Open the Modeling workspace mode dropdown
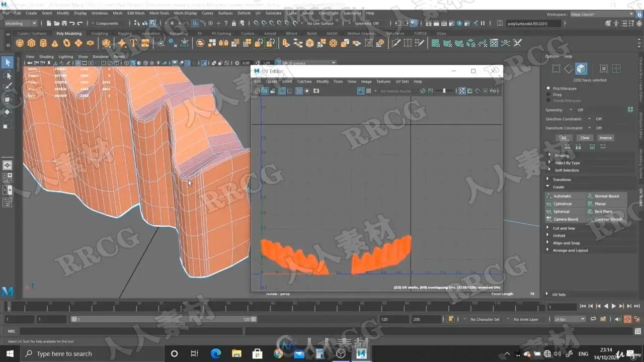 [21, 23]
